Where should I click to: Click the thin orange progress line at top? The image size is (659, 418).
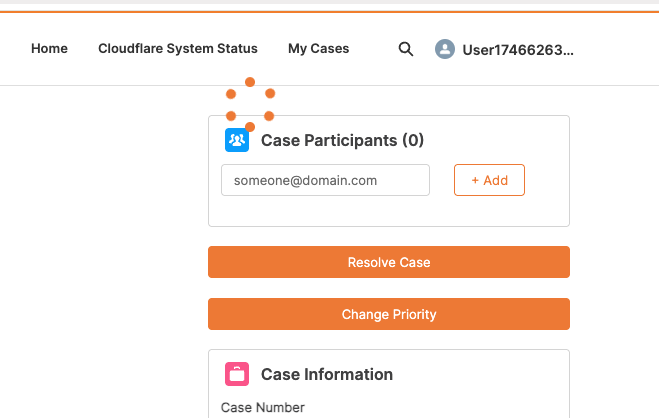pos(330,12)
